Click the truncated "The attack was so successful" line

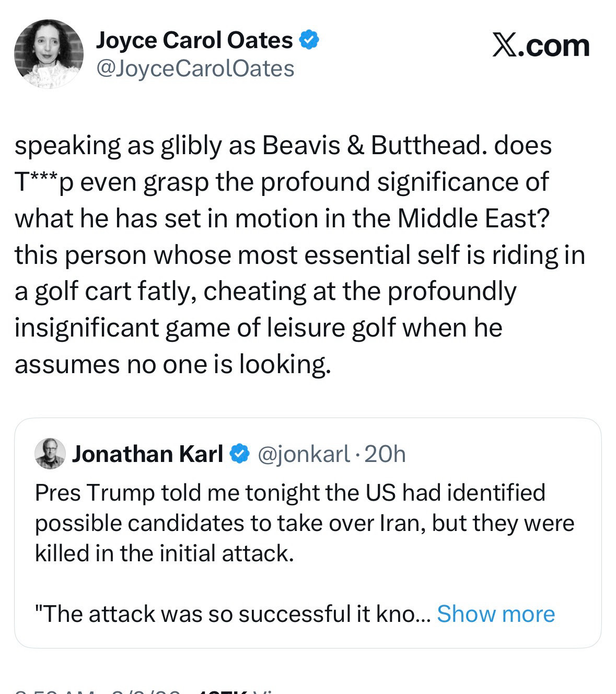tap(230, 614)
